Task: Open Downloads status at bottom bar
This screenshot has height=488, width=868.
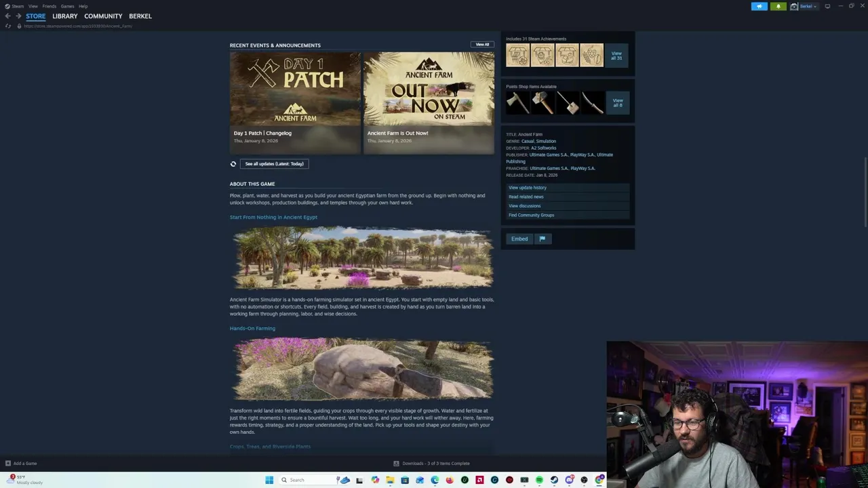Action: point(432,464)
